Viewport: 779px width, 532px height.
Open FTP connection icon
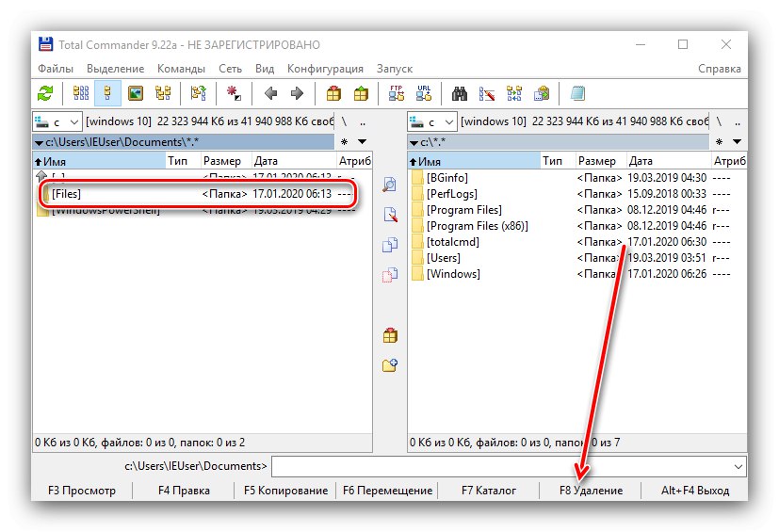(396, 93)
